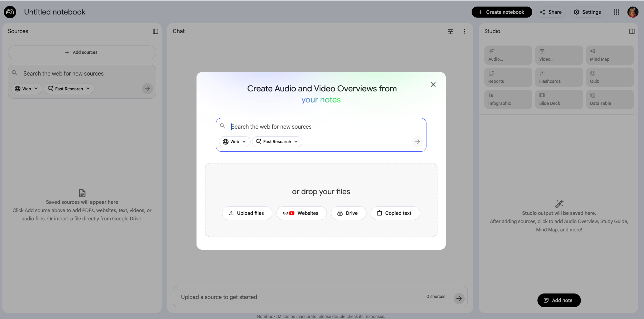This screenshot has height=319, width=644.
Task: Import sources from Drive
Action: click(x=349, y=213)
